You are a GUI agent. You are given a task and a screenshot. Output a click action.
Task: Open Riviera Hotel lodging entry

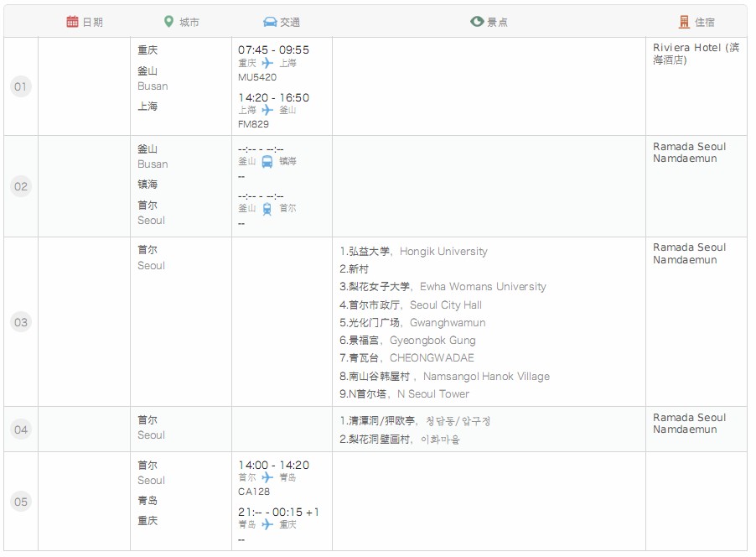[x=695, y=55]
